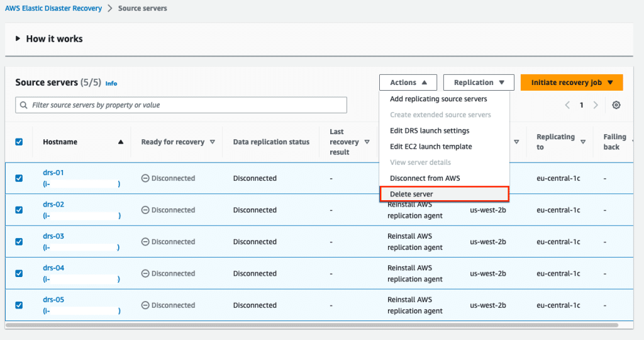Open table preferences gear icon

616,105
